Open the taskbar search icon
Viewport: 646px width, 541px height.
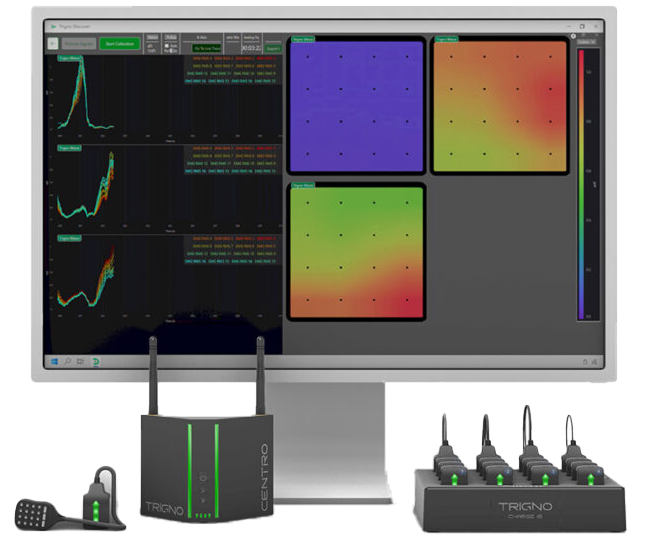click(67, 361)
